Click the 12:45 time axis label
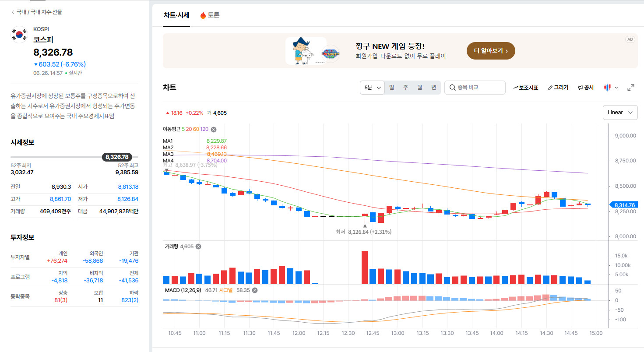The width and height of the screenshot is (644, 352). click(373, 333)
